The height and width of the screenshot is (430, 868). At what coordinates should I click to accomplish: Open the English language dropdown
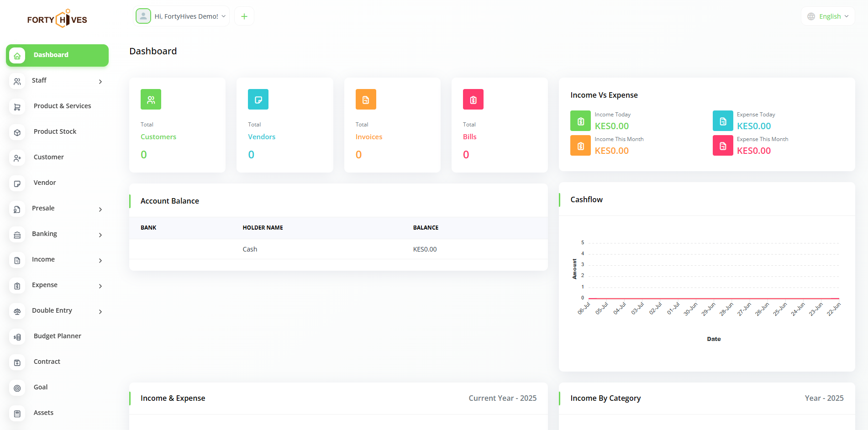[x=828, y=16]
